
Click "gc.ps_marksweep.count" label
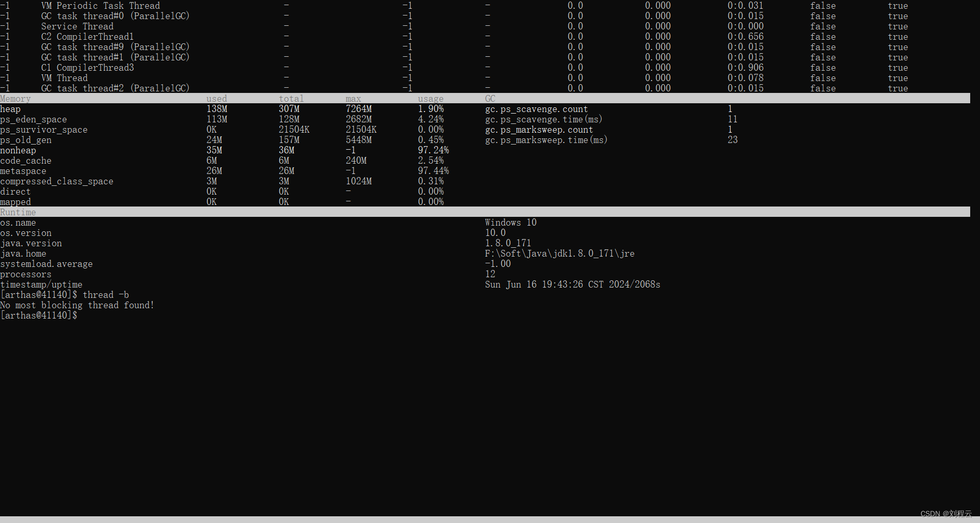click(x=539, y=130)
